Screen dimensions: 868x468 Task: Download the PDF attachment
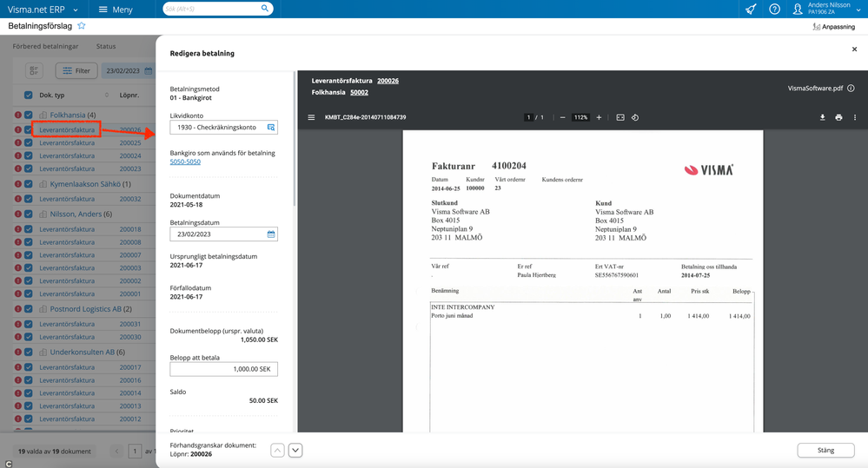click(822, 117)
